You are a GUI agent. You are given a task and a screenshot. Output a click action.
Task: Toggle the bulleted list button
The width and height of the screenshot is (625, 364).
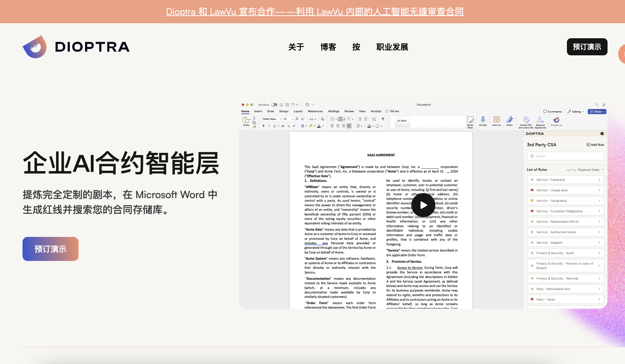pos(332,119)
